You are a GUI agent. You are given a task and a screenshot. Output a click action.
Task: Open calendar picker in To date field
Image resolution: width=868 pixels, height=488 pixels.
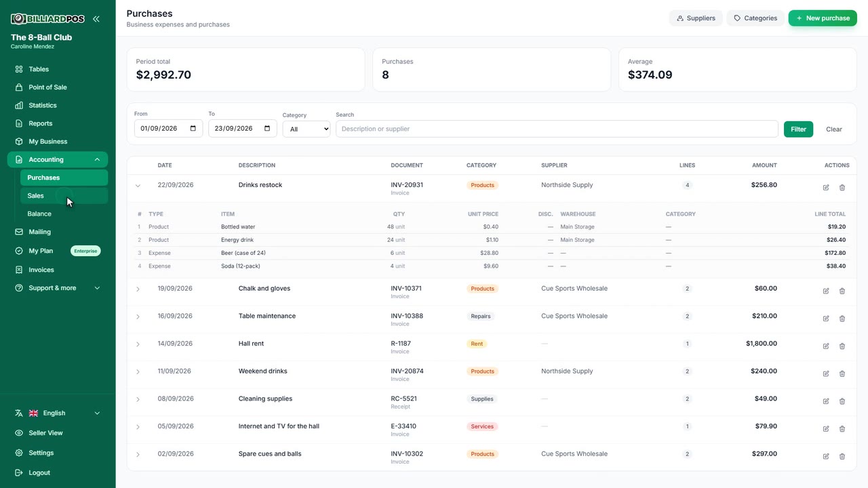(x=267, y=129)
